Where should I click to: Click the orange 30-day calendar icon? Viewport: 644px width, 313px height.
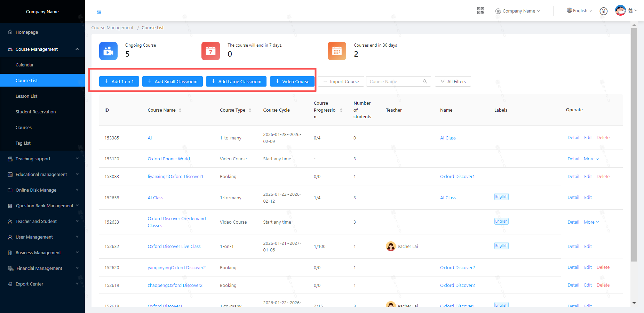337,51
